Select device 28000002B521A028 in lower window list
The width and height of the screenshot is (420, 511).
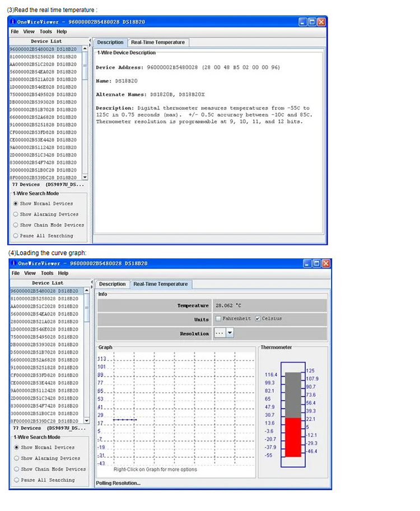tap(44, 321)
